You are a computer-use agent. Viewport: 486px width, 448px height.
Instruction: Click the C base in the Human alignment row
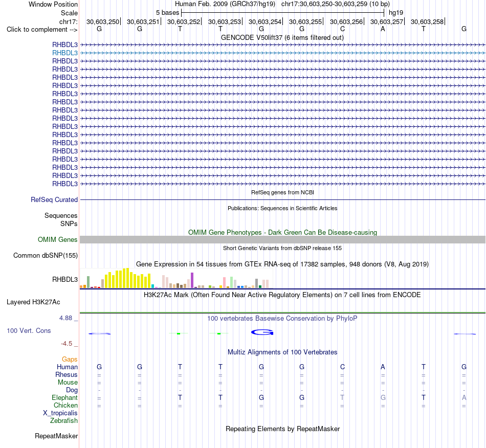click(x=342, y=367)
